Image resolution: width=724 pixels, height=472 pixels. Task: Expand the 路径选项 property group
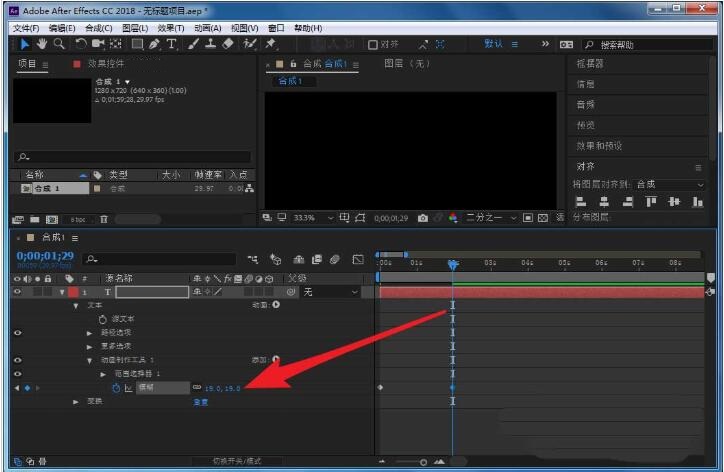90,333
